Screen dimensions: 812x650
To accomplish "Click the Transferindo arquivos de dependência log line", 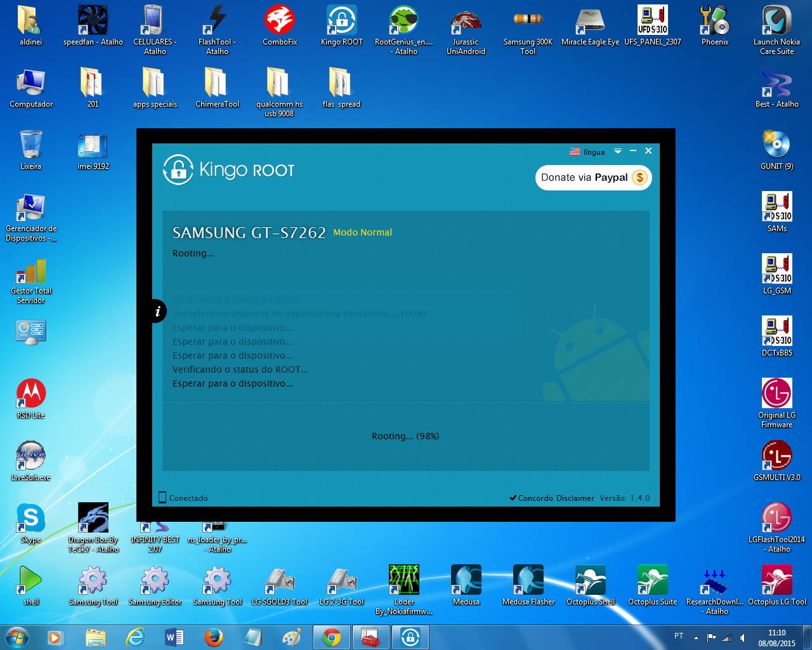I will [x=299, y=314].
